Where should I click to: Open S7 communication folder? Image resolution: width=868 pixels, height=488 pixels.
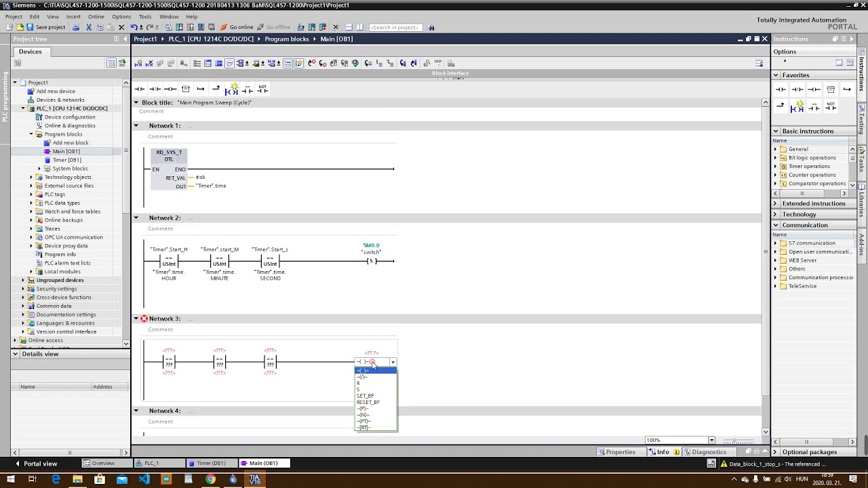pyautogui.click(x=811, y=243)
